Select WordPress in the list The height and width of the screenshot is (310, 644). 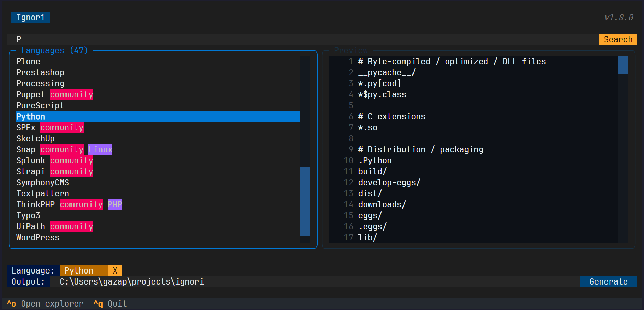158,237
